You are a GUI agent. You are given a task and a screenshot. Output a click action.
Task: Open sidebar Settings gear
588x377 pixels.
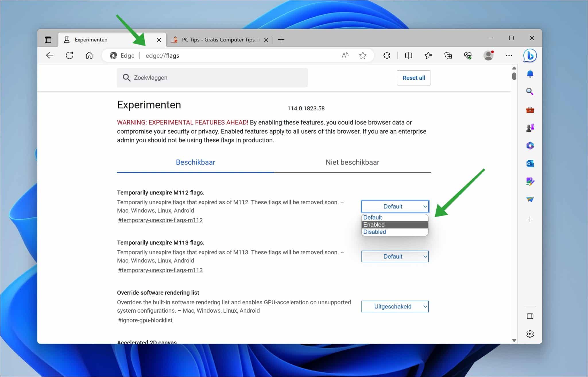coord(530,334)
